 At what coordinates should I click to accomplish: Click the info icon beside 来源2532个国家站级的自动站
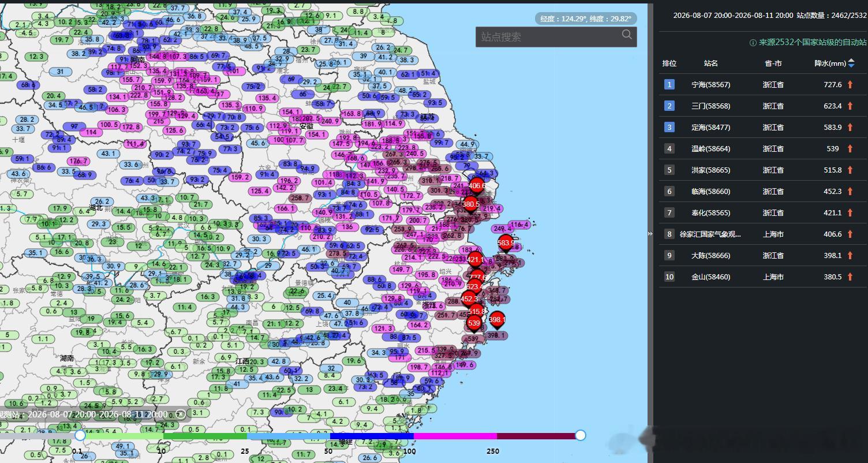[x=753, y=43]
